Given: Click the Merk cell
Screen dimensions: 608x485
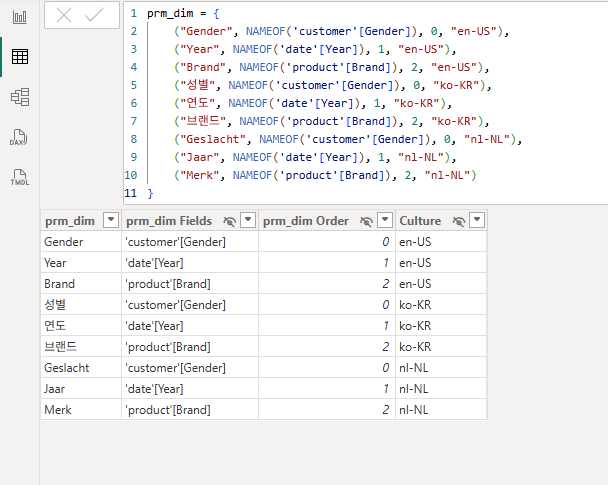Looking at the screenshot, I should click(x=81, y=409).
